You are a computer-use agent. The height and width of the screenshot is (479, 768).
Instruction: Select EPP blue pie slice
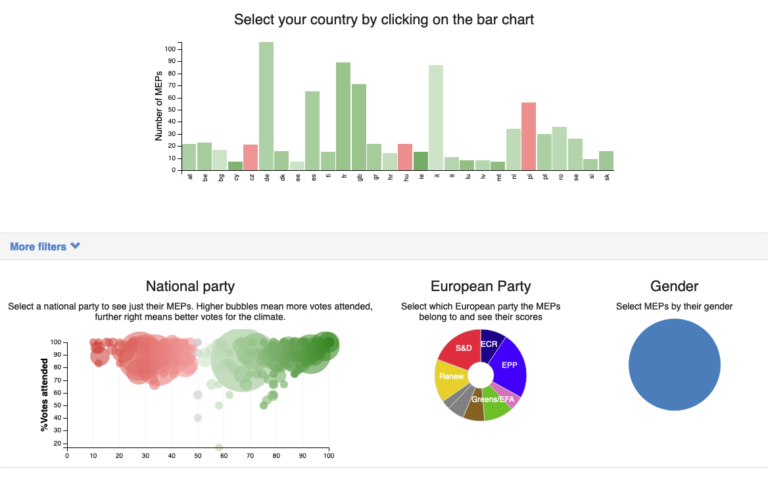point(509,365)
